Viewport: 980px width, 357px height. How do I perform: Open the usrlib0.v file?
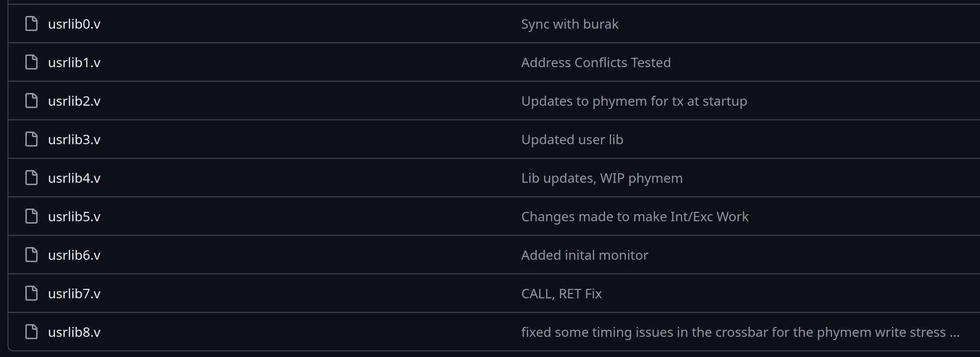(x=74, y=24)
